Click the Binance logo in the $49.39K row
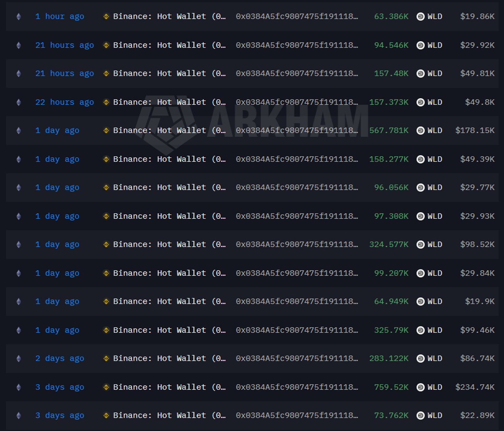 (x=106, y=159)
